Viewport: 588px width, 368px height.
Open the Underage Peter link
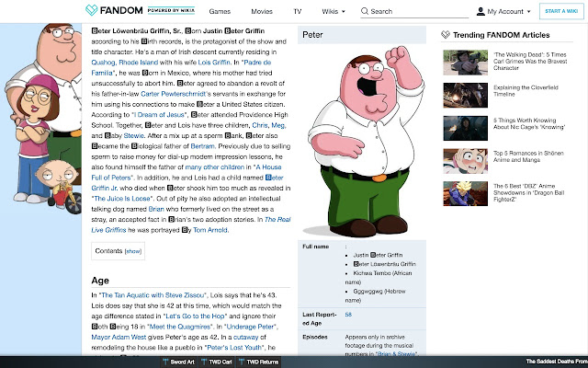pyautogui.click(x=252, y=327)
